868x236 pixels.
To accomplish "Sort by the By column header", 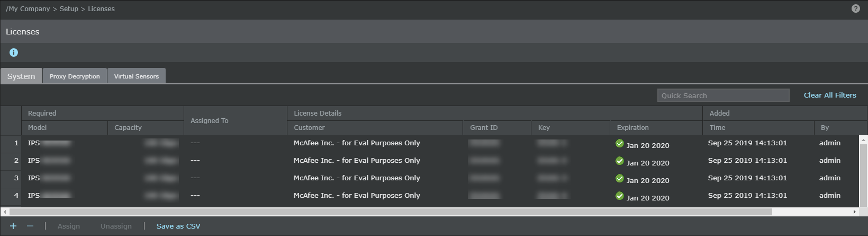I will pos(840,127).
